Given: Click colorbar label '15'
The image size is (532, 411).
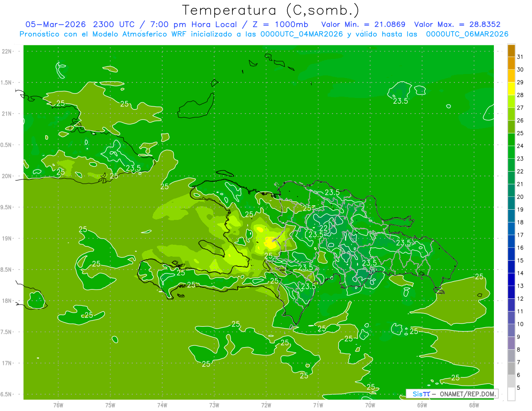Looking at the screenshot, I should pyautogui.click(x=520, y=260).
